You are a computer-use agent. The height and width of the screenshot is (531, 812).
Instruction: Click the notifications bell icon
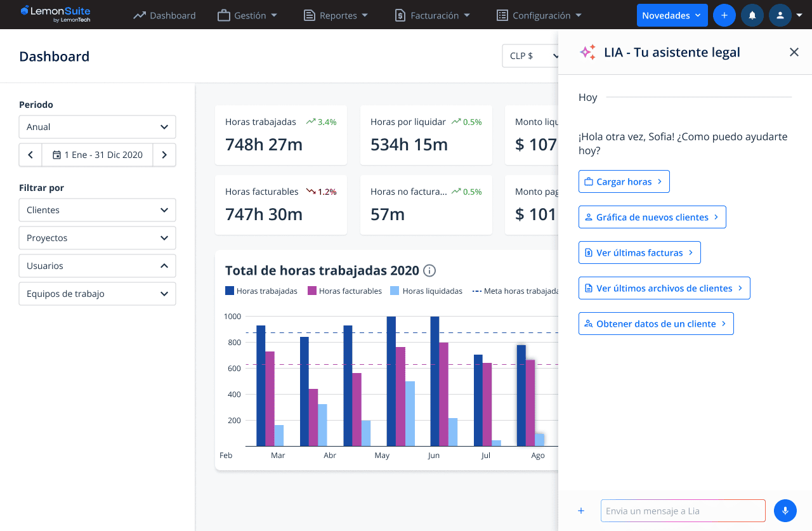pyautogui.click(x=752, y=15)
